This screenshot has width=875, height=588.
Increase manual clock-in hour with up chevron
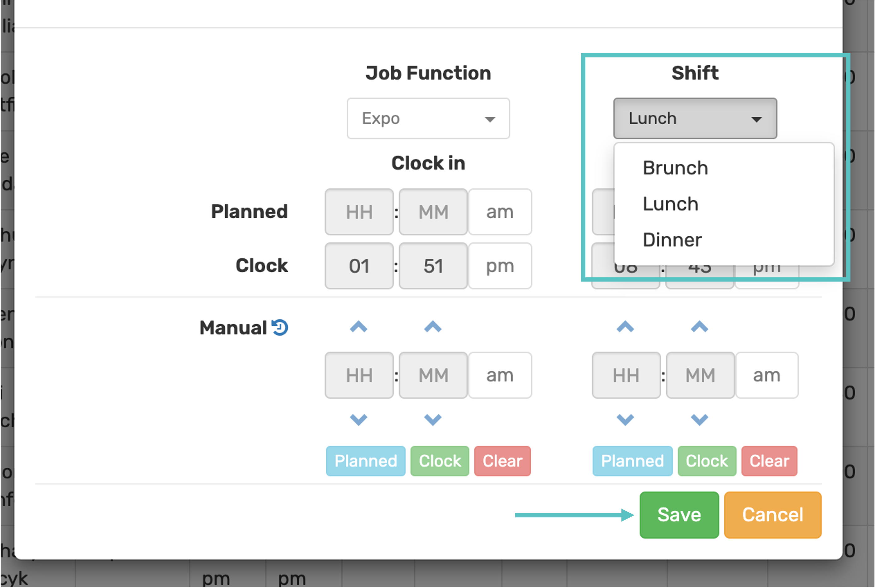[x=359, y=327]
